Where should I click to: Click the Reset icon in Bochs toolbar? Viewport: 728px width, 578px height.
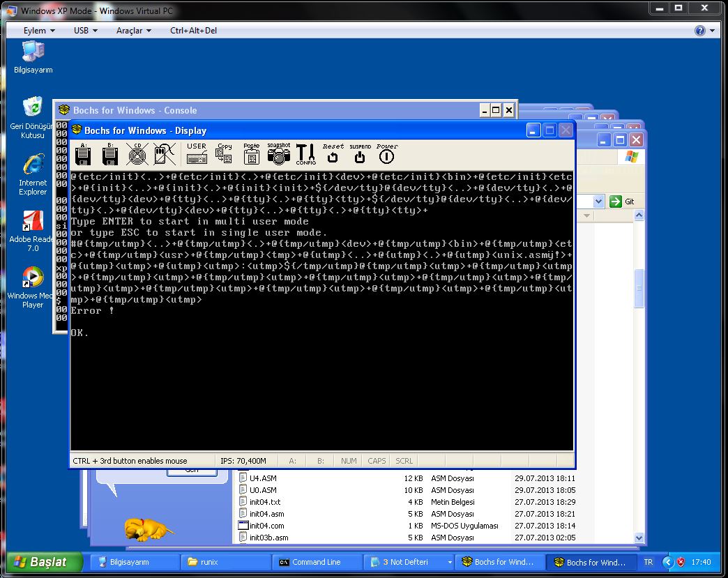coord(333,153)
